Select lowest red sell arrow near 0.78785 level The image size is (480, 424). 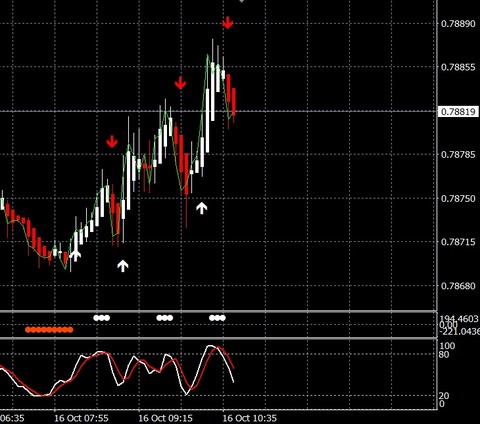pos(112,141)
